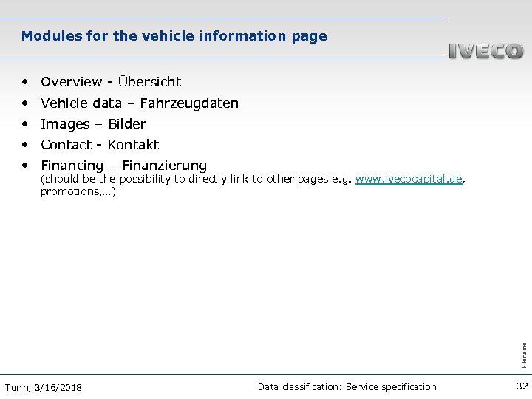Screen dimensions: 532x399
Task: Click 'Data classification: Service specification' footer text
Action: coord(347,386)
